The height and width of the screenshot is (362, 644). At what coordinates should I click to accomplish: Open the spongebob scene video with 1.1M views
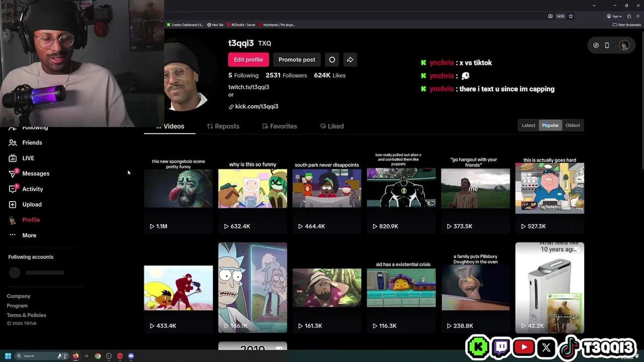tap(179, 188)
